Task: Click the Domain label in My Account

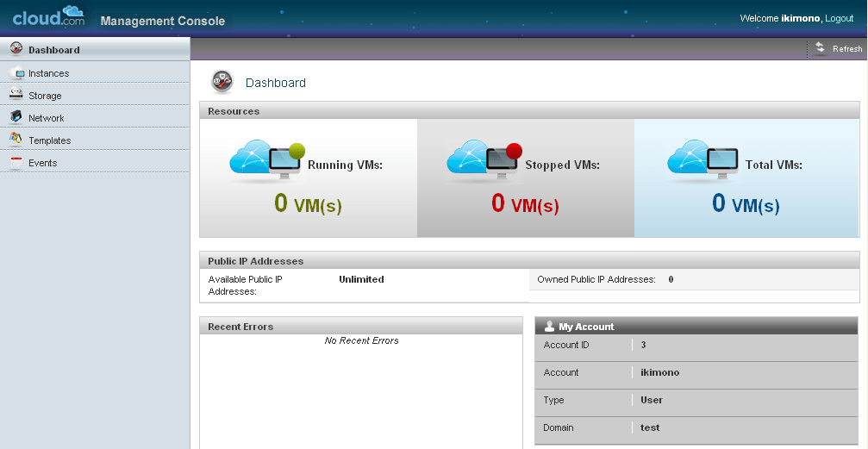Action: coord(559,427)
